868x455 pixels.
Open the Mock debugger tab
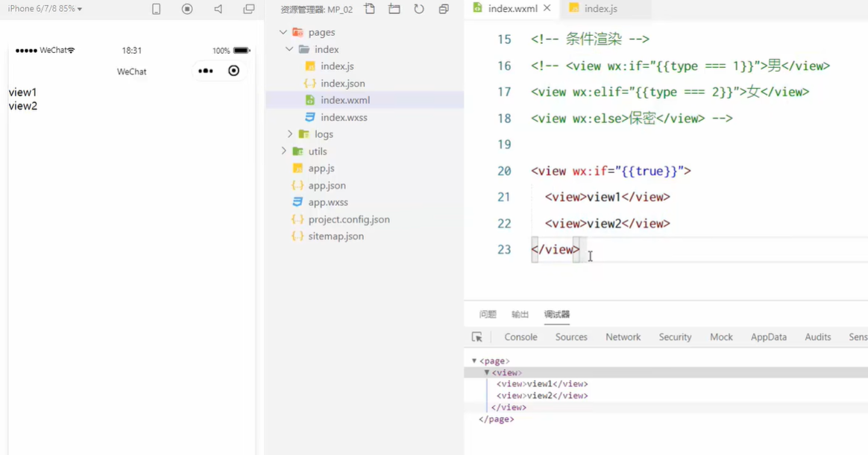(721, 337)
